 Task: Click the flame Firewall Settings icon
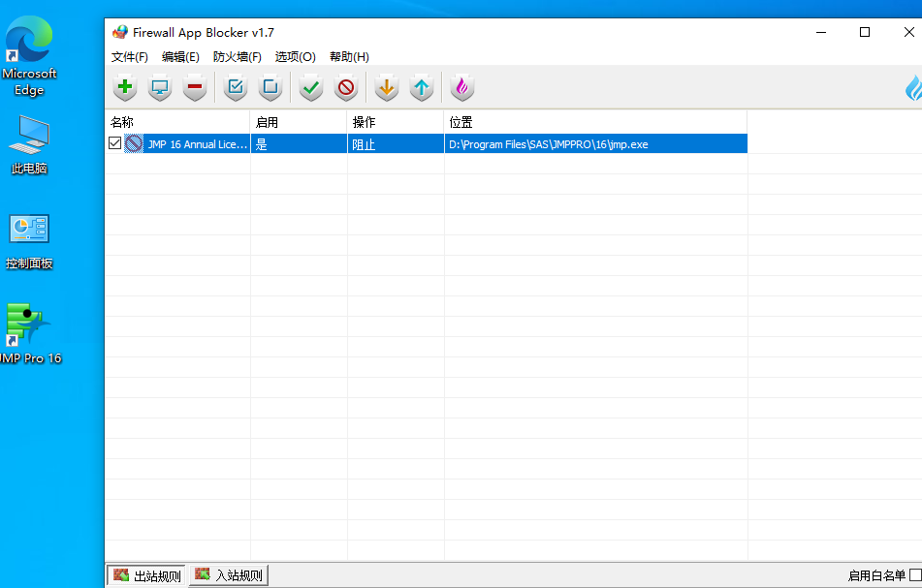(461, 87)
